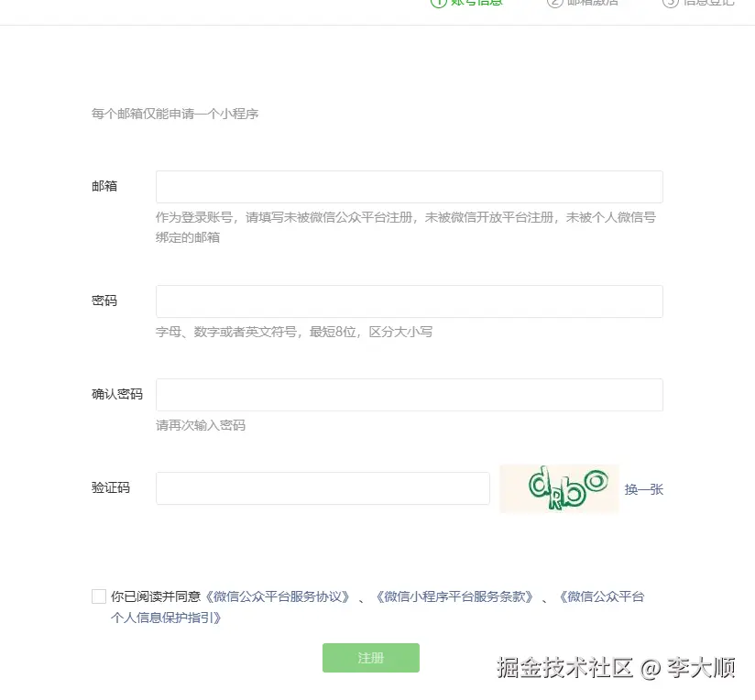Click hint 字母、数字或者英文符号，最短8位
This screenshot has height=700, width=755.
pos(256,332)
